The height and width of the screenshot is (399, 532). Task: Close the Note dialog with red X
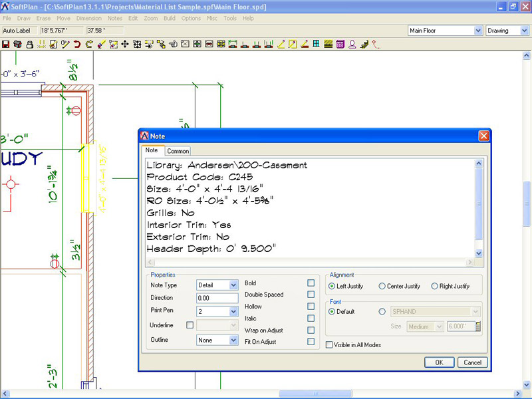point(483,136)
